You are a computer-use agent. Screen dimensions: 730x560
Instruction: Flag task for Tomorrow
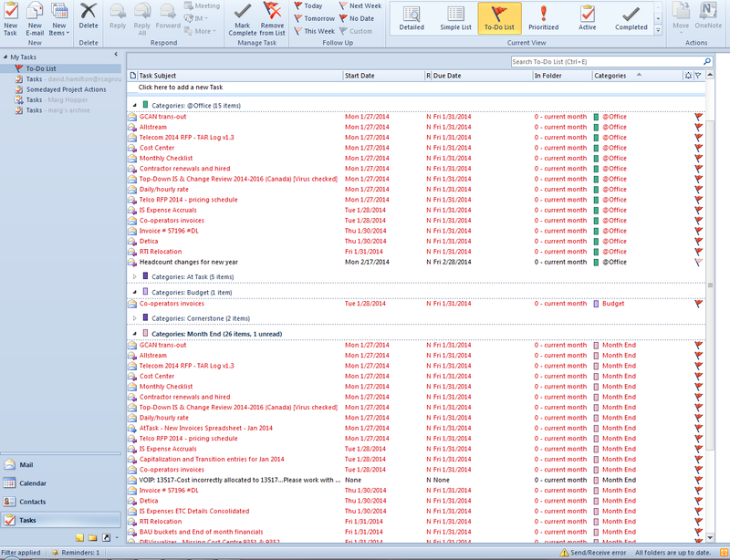[x=314, y=18]
